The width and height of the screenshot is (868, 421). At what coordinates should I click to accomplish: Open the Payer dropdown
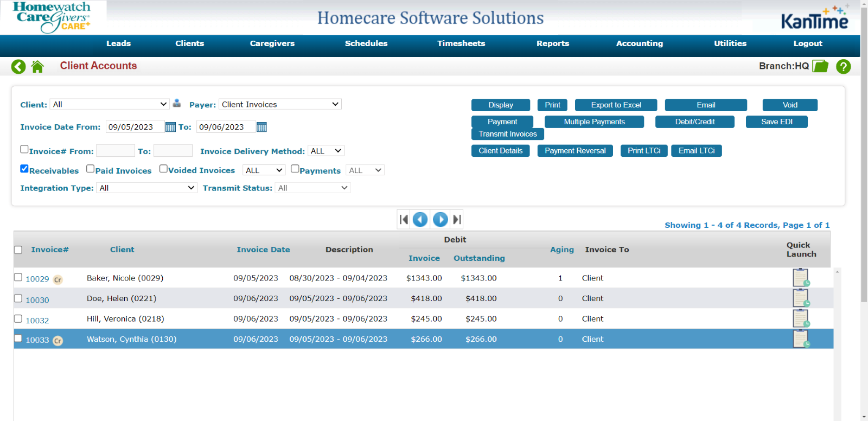coord(280,104)
